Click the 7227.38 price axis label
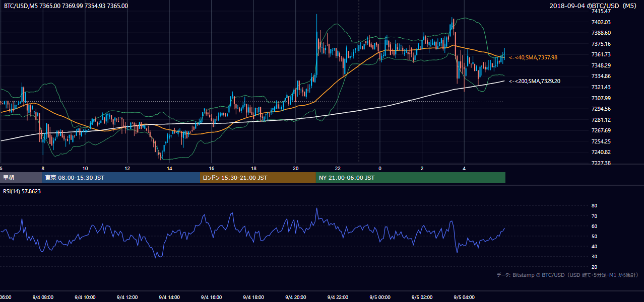Image resolution: width=644 pixels, height=302 pixels. point(601,163)
